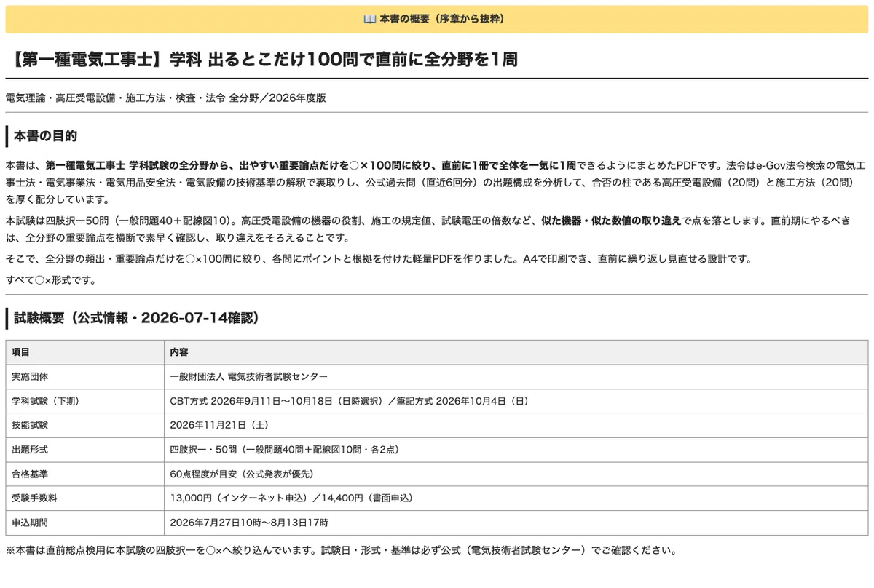Viewport: 874px width, 588px height.
Task: Click the 四肢択一・50問 cell
Action: [x=516, y=450]
